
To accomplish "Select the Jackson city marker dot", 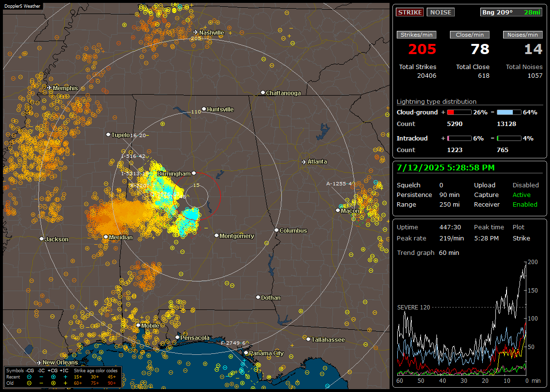I will click(x=42, y=238).
